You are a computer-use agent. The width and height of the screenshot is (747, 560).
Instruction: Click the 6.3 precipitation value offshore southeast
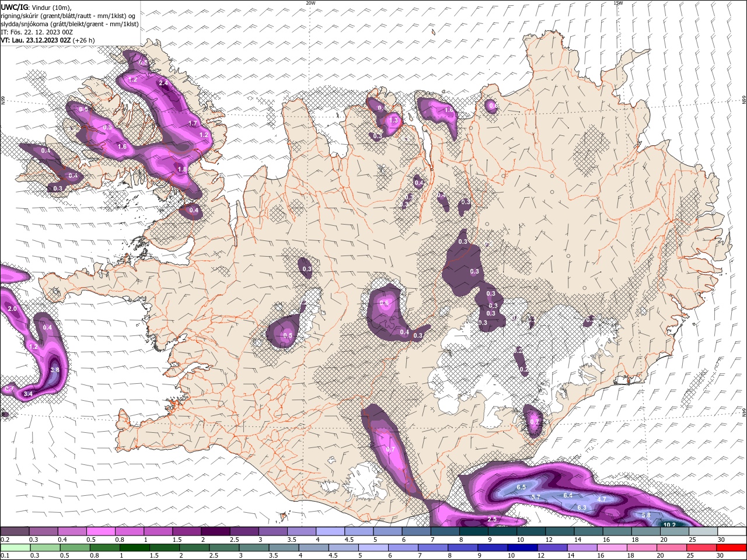point(581,508)
